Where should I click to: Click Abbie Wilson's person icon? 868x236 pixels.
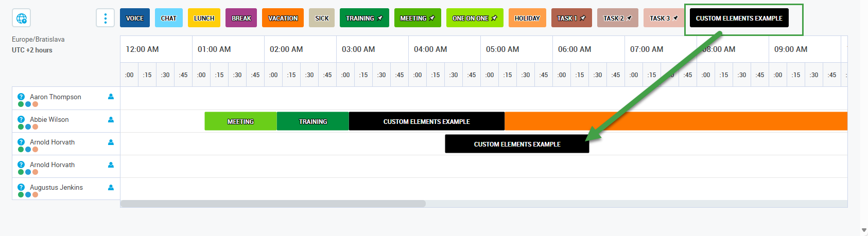pyautogui.click(x=111, y=119)
